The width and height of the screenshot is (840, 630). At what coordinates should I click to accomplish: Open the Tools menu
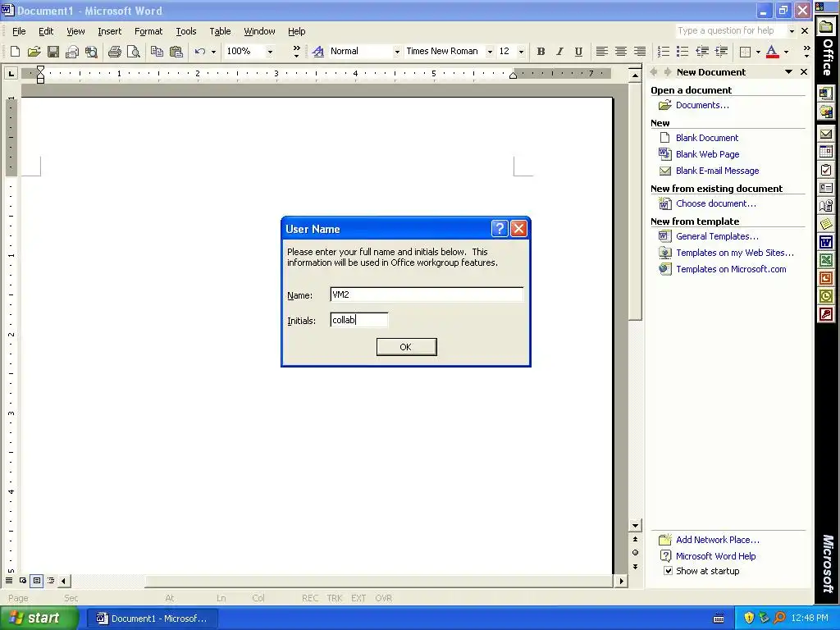186,31
